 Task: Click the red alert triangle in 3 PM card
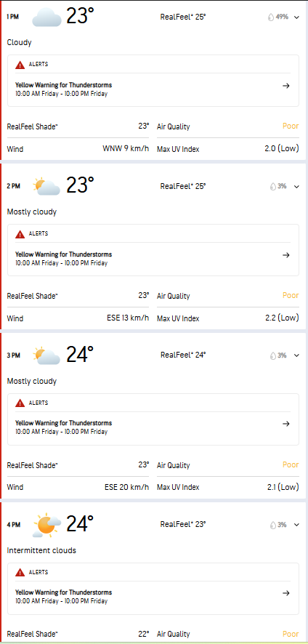[x=20, y=403]
